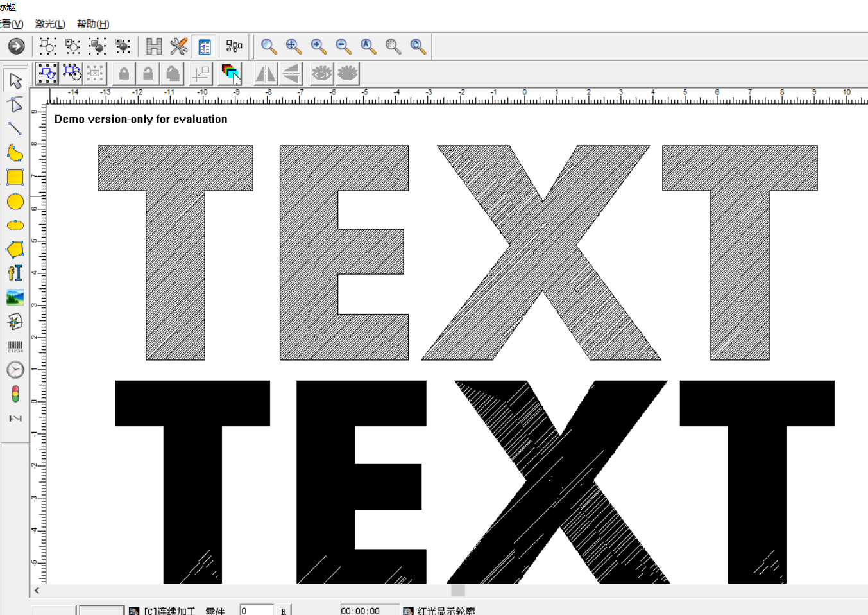This screenshot has width=868, height=615.
Task: Choose the node edit tool
Action: point(15,105)
